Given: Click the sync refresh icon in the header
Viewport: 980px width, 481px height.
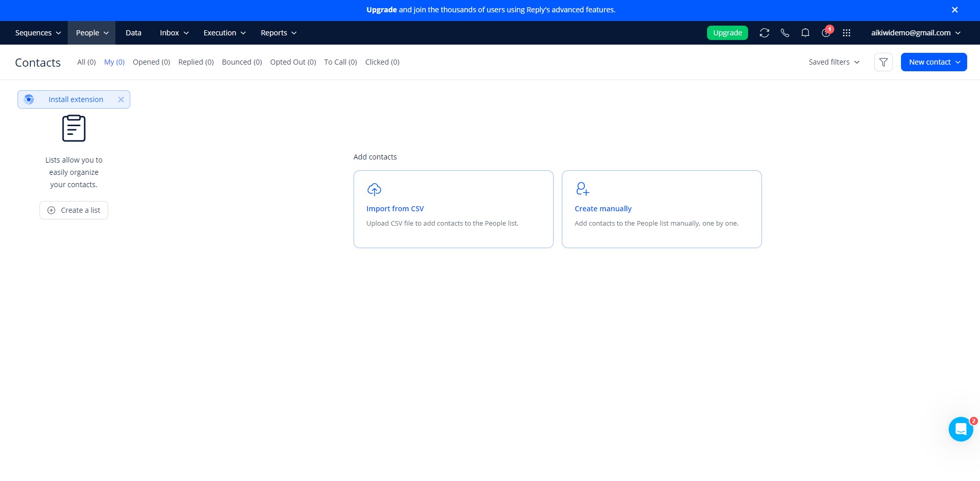Looking at the screenshot, I should pos(764,33).
